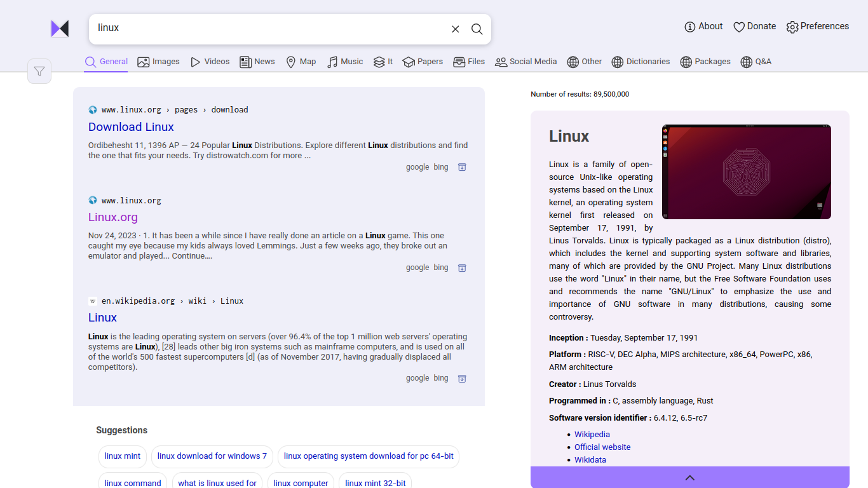Open Official website link in infobox
The height and width of the screenshot is (488, 868).
tap(602, 447)
